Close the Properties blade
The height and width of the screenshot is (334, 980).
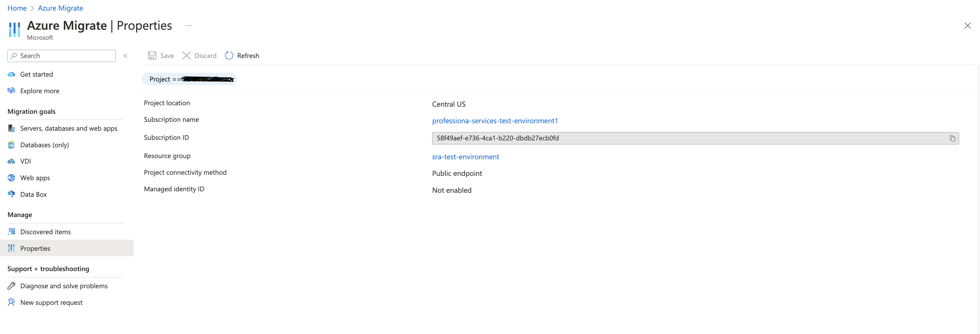coord(967,26)
